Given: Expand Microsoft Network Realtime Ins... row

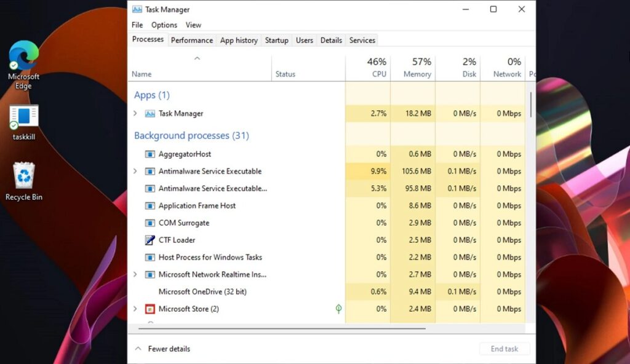Looking at the screenshot, I should coord(135,274).
